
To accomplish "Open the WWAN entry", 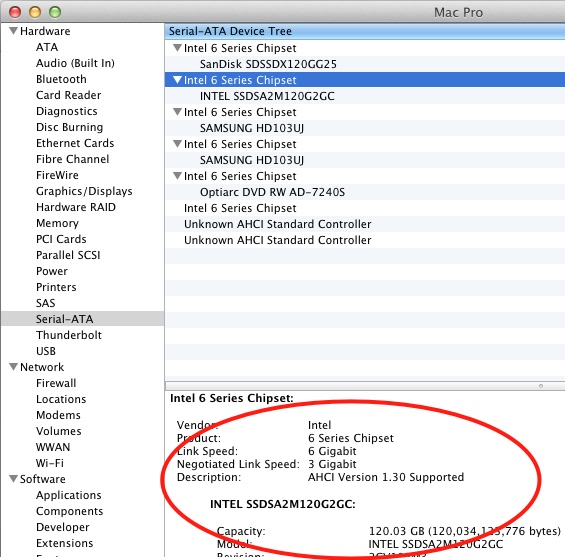I will pyautogui.click(x=53, y=447).
